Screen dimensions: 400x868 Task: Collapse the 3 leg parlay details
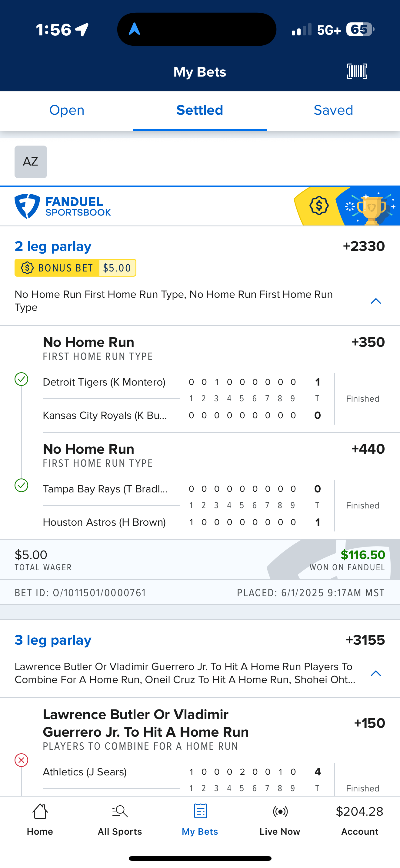coord(376,673)
